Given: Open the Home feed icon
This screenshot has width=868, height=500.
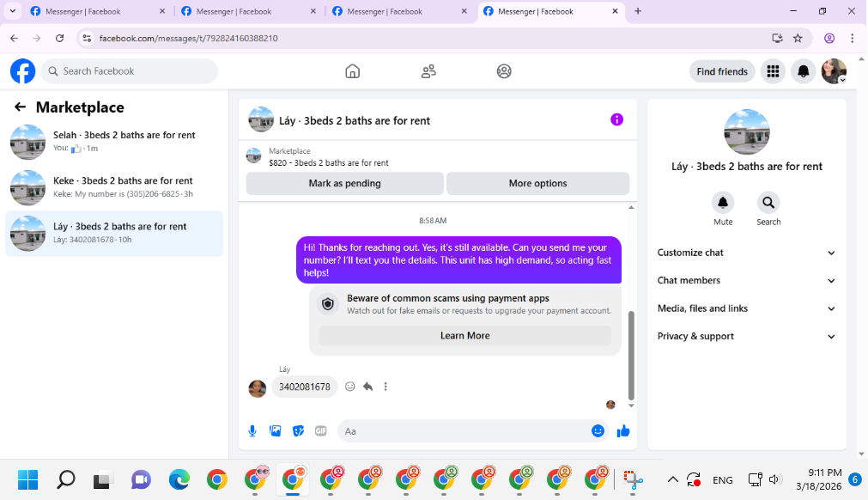Looking at the screenshot, I should coord(352,71).
